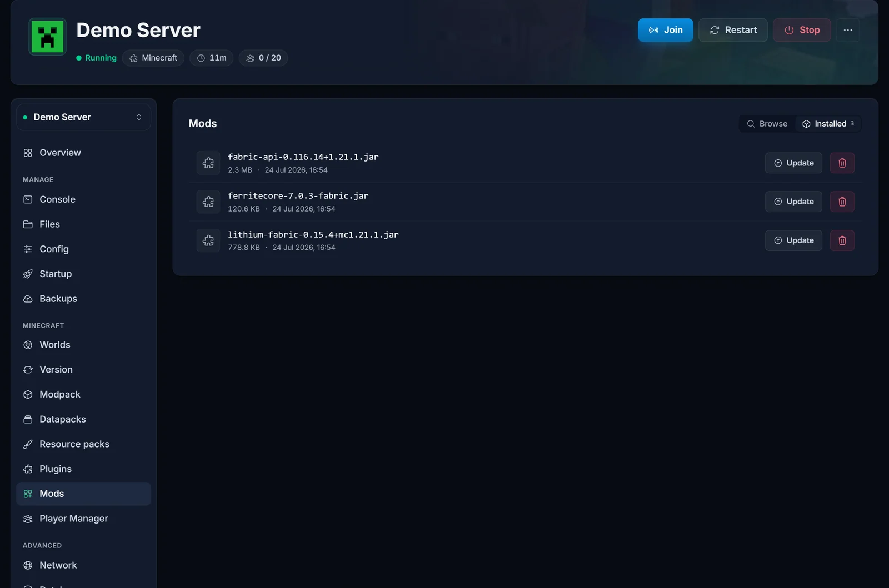Click the Mods panel heading

203,124
